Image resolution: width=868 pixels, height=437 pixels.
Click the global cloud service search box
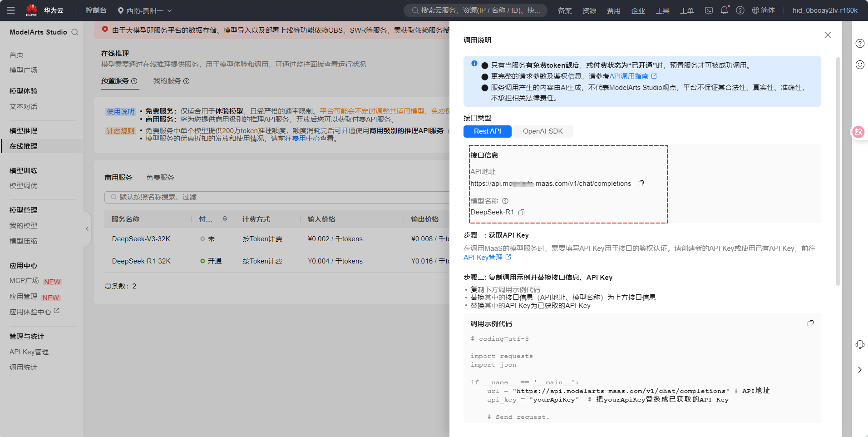point(475,10)
